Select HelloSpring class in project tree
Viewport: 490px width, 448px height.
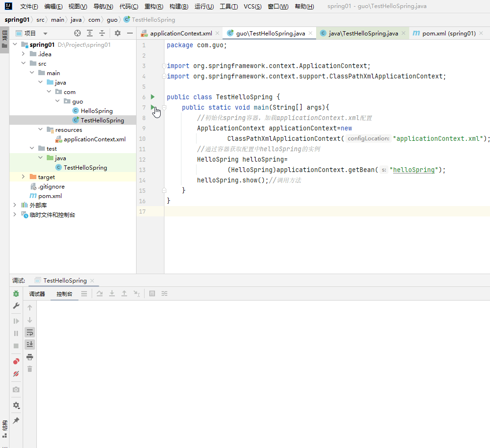pyautogui.click(x=96, y=111)
